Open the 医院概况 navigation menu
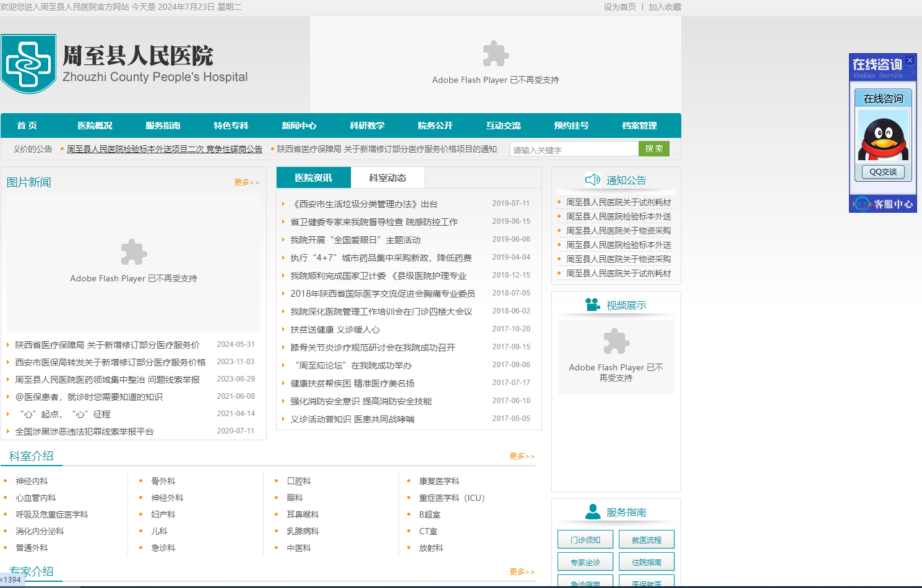Image resolution: width=922 pixels, height=588 pixels. (95, 126)
